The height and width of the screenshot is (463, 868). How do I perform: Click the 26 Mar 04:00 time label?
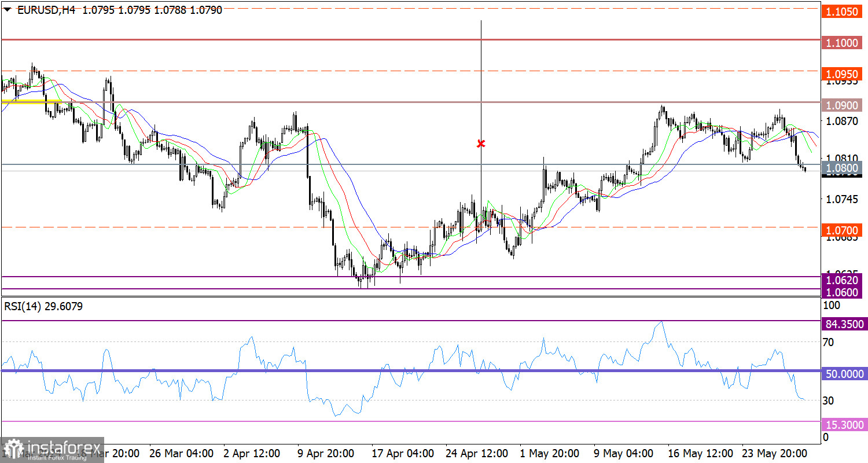pos(182,453)
